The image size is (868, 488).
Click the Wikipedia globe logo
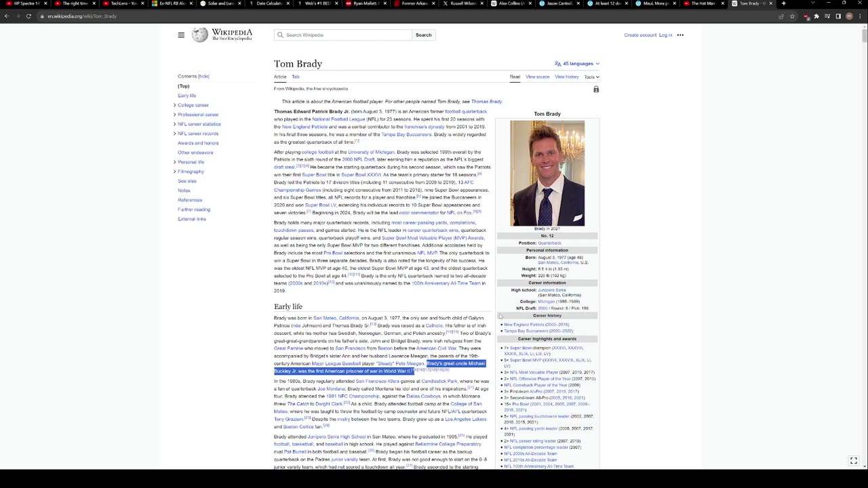click(200, 35)
